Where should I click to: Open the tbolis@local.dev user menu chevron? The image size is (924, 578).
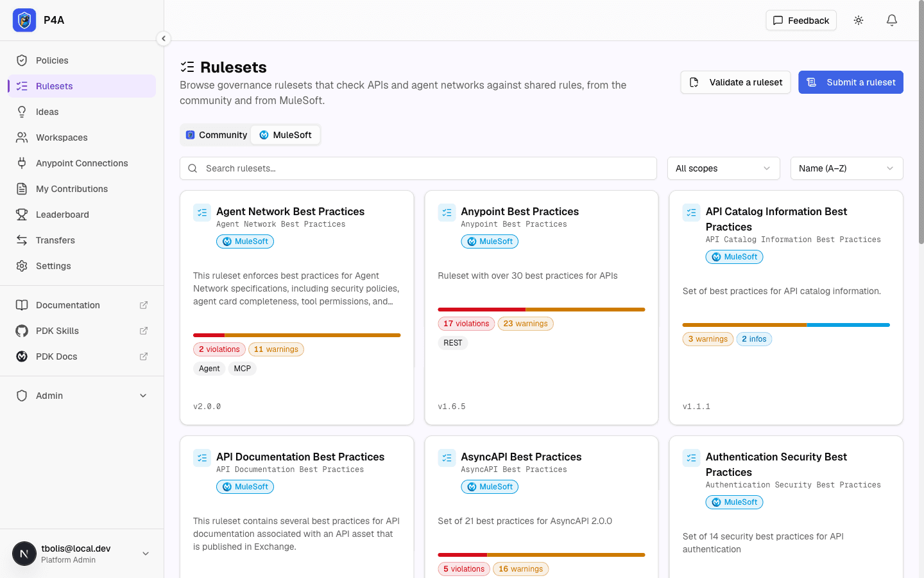click(x=146, y=554)
